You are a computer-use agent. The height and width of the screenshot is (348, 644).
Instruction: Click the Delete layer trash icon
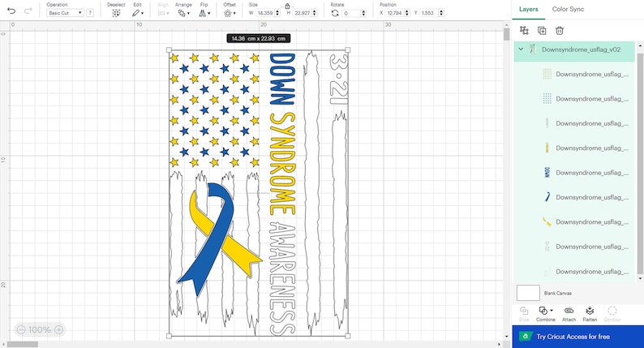point(560,30)
